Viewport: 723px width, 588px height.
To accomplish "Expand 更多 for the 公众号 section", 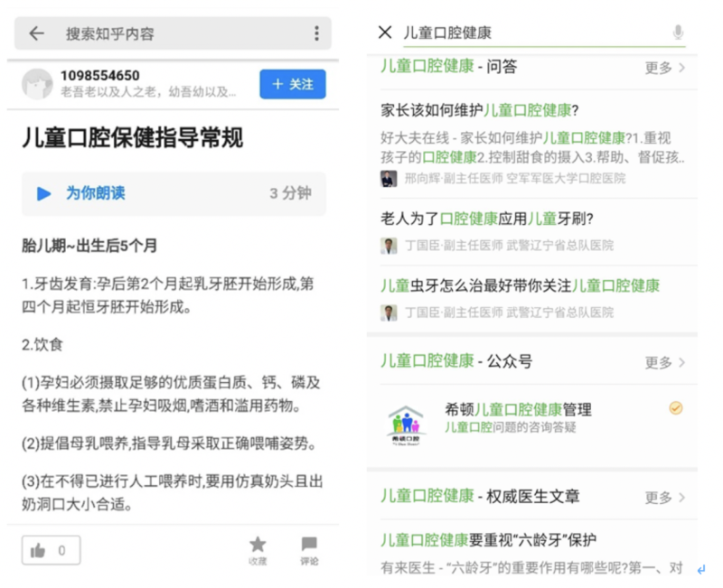I will 665,363.
